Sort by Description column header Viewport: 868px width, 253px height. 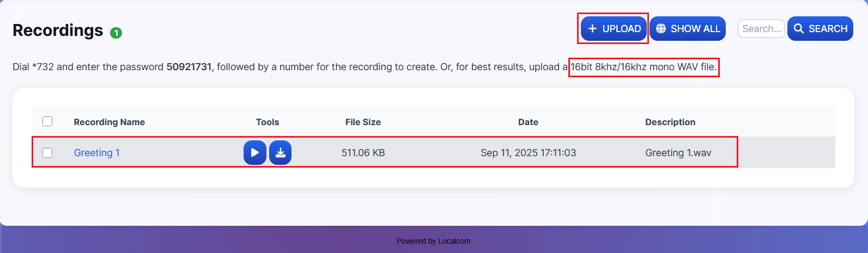(670, 122)
